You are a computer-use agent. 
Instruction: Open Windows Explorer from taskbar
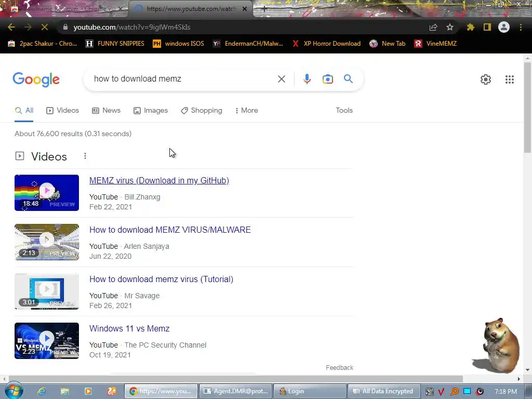tap(65, 391)
